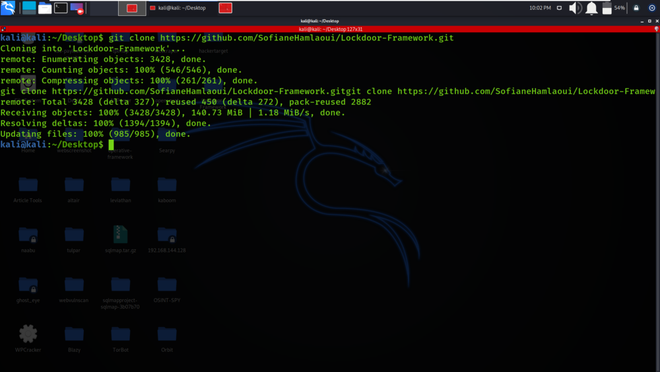Launch the terminal emulator from the panel
The width and height of the screenshot is (660, 372).
coord(61,8)
